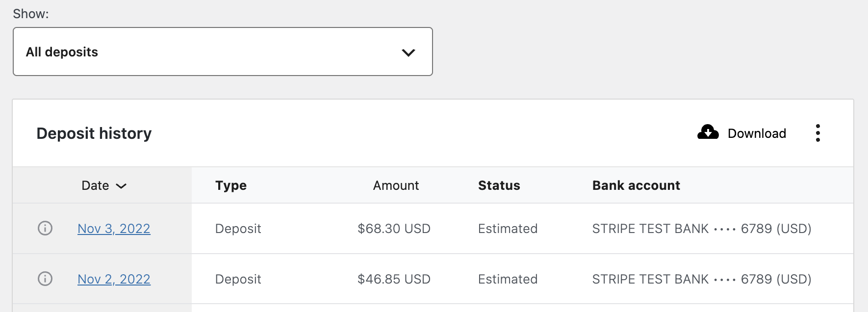This screenshot has width=868, height=312.
Task: Click info icon beside Nov 2, 2022
Action: point(45,279)
